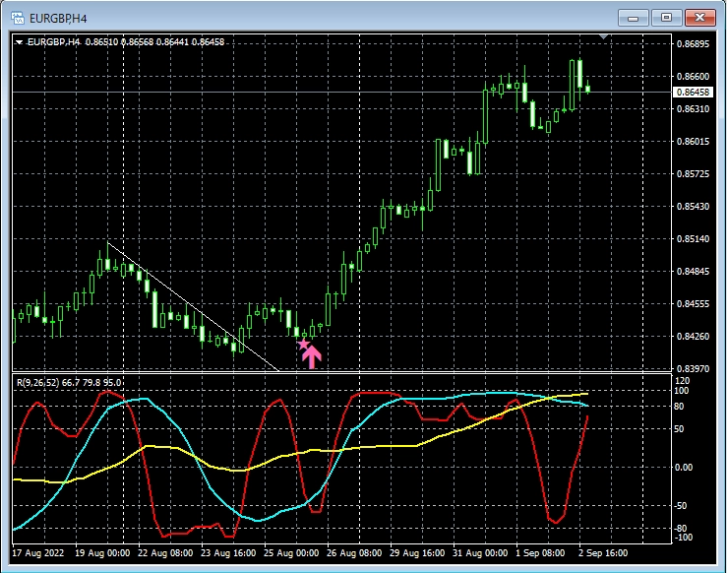Screen dimensions: 728x573
Task: Expand the small triangle beside EURGBP,H4 label
Action: [19, 42]
